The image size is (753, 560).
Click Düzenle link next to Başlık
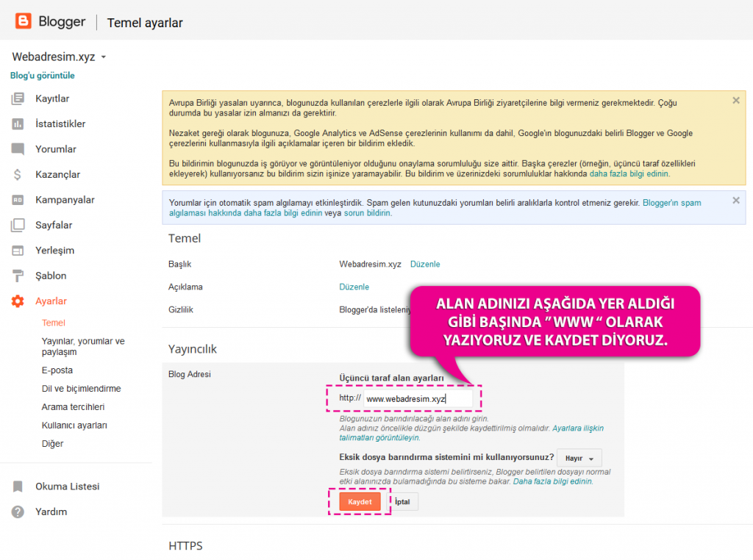(x=425, y=264)
